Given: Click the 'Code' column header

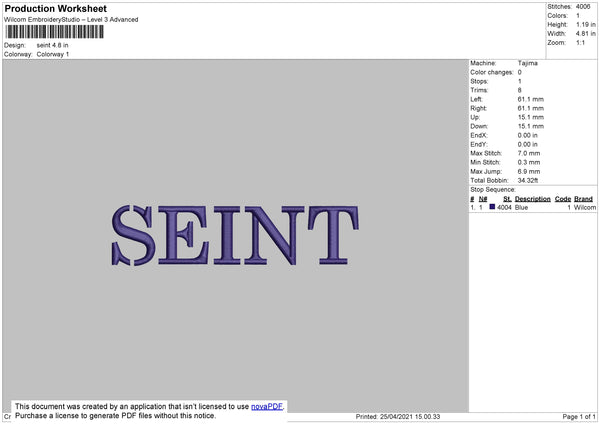Looking at the screenshot, I should pos(563,199).
